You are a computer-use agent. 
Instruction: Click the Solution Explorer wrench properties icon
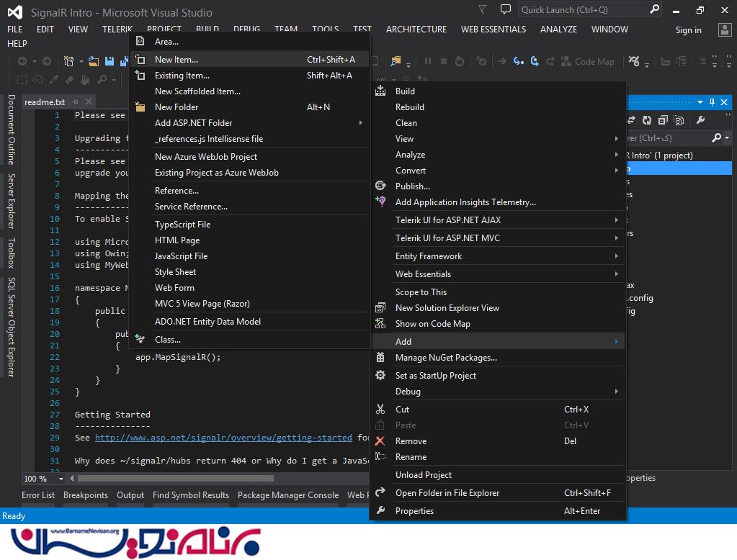point(700,120)
